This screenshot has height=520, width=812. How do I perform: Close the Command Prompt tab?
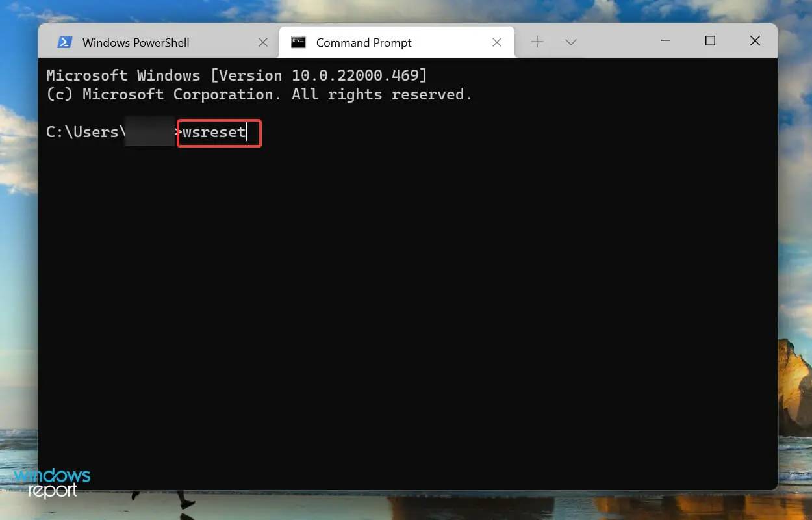(x=497, y=43)
